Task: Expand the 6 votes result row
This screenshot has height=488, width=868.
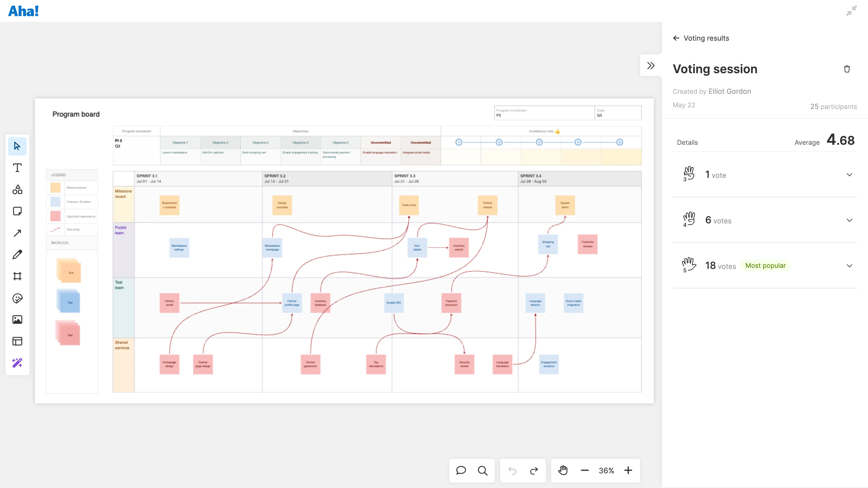Action: (x=849, y=220)
